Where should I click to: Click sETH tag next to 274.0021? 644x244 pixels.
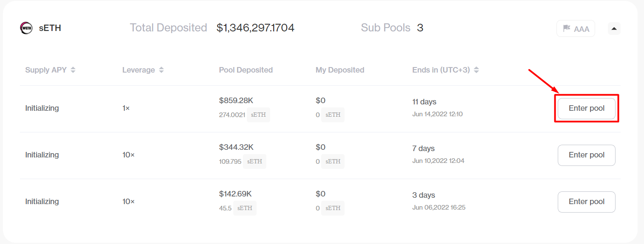258,115
